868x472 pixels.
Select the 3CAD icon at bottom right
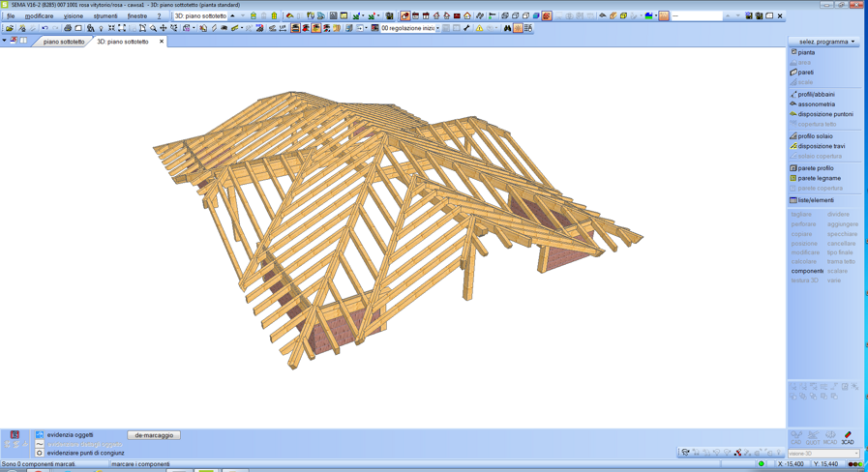click(x=848, y=438)
